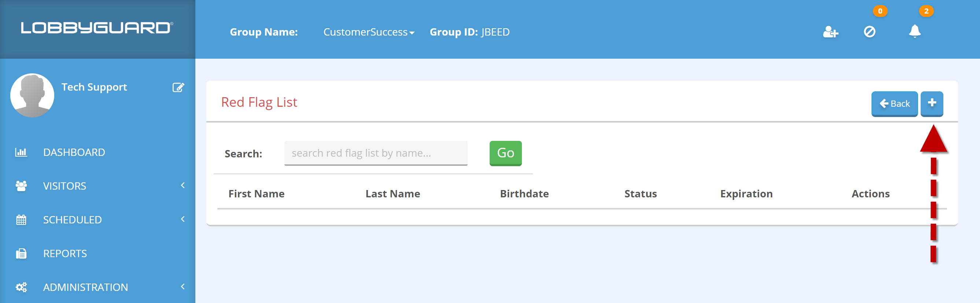Screen dimensions: 980x303
Task: Click the Tech Support user name
Action: pos(94,87)
